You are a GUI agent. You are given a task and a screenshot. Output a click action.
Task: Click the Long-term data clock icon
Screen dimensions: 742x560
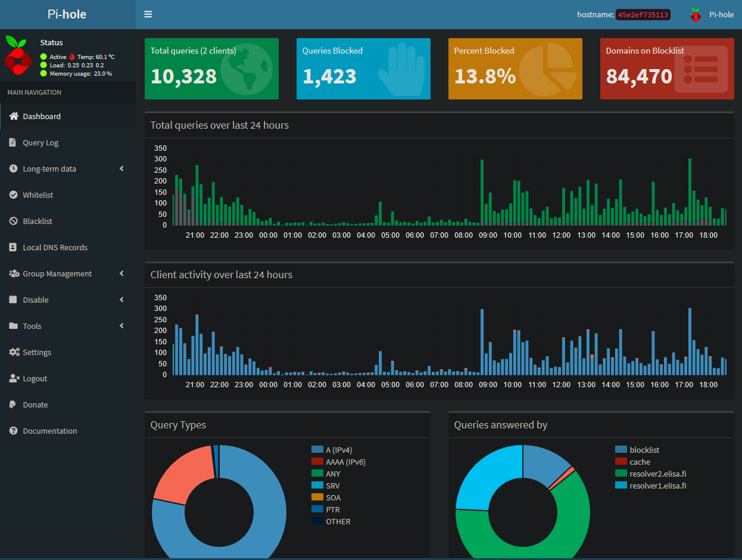[13, 169]
